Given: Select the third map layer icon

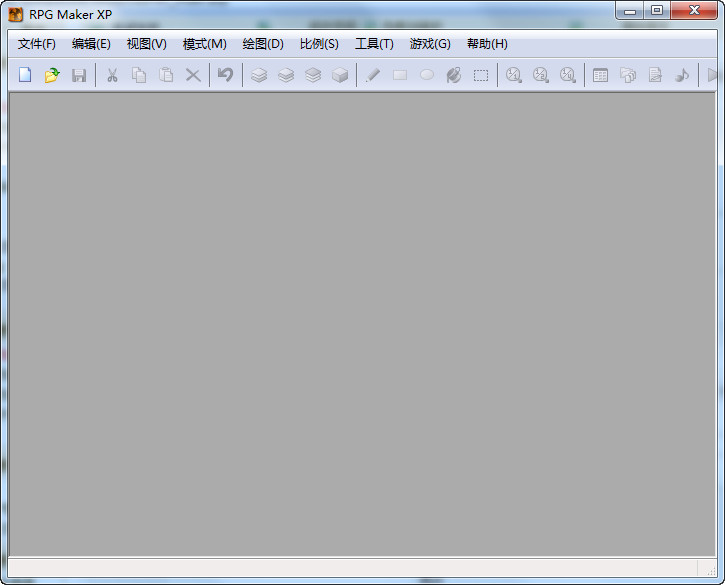Looking at the screenshot, I should (x=313, y=75).
